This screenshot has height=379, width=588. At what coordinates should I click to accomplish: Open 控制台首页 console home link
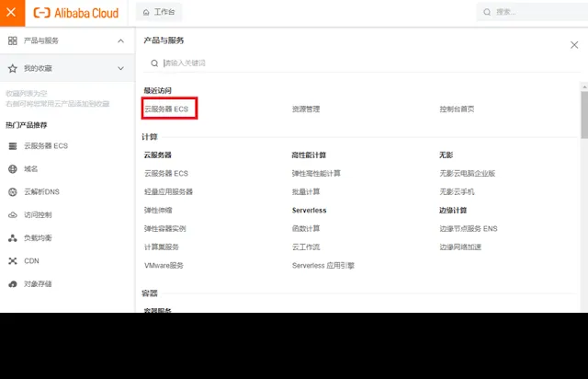click(x=457, y=109)
